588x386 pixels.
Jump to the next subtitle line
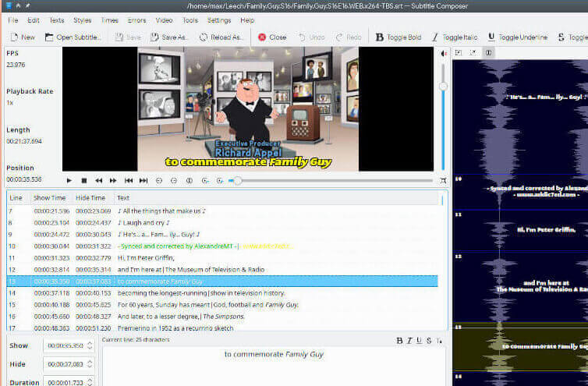143,180
